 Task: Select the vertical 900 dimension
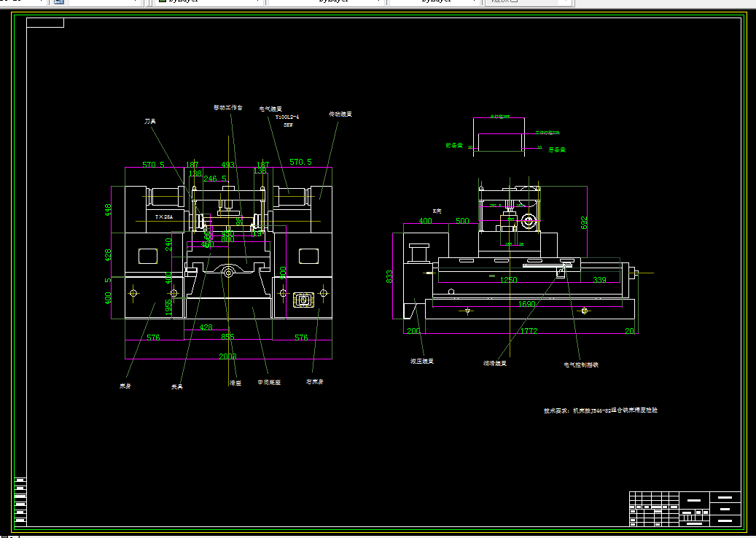[283, 273]
